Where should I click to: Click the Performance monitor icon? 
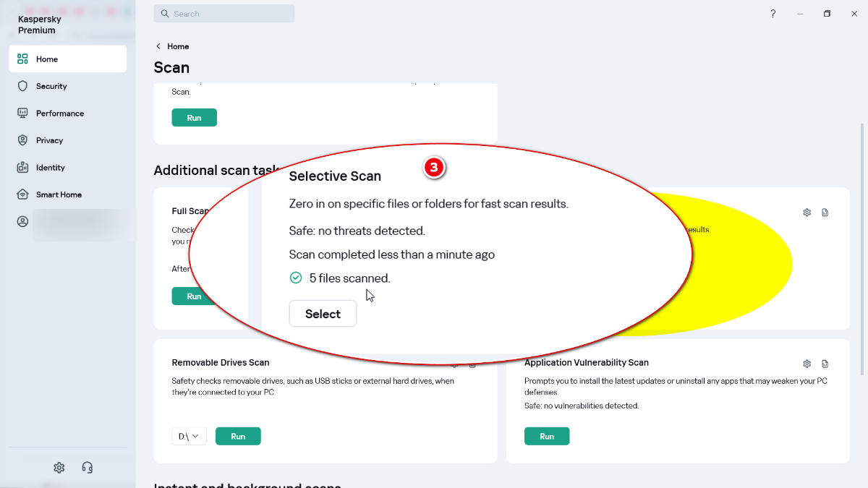tap(22, 114)
